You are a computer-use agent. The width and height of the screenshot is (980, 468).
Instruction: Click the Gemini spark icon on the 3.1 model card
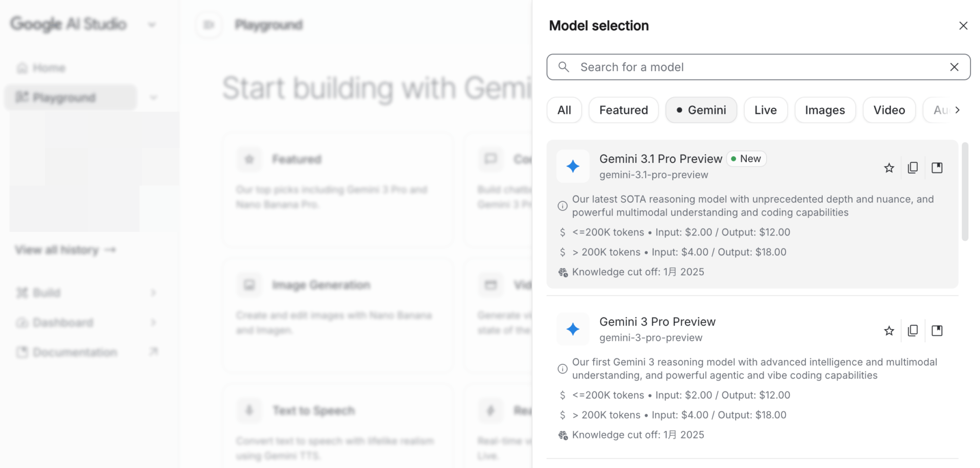(x=573, y=166)
